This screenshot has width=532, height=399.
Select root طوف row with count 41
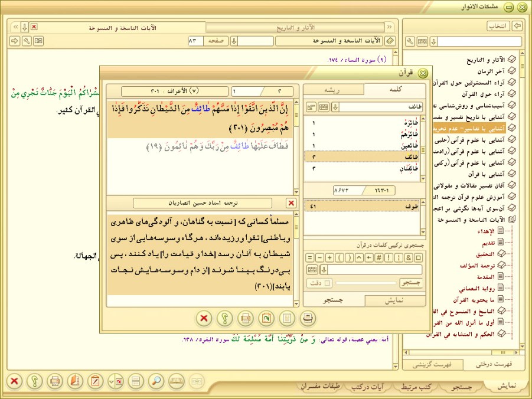coord(362,206)
